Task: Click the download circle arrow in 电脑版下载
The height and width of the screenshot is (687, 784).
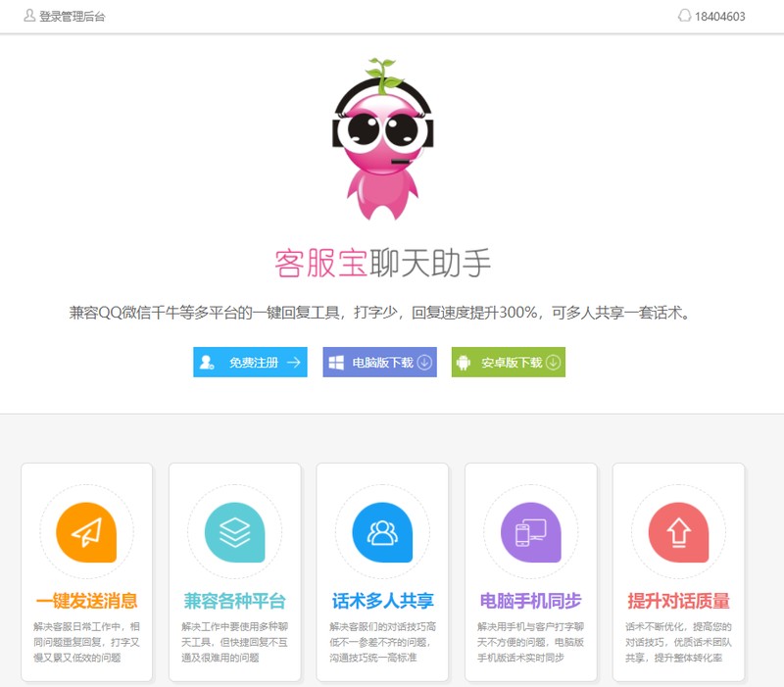Action: click(x=424, y=362)
